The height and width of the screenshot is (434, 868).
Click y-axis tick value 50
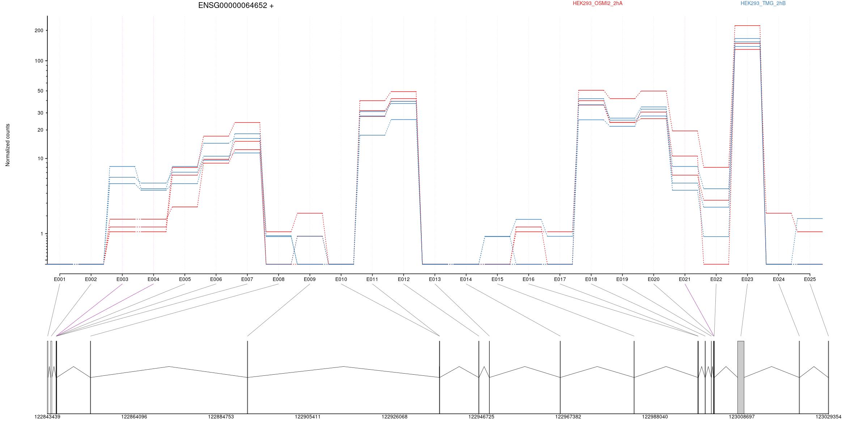40,91
